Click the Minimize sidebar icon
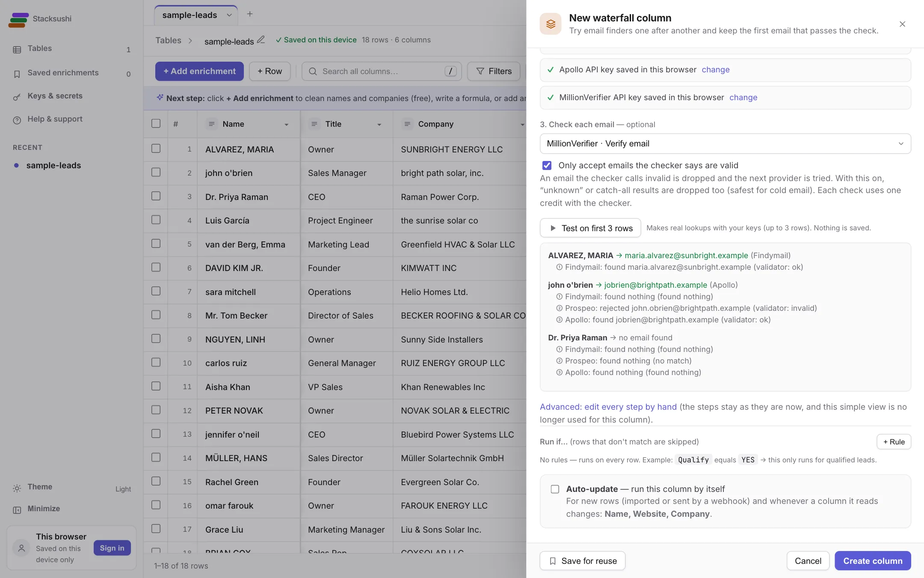Viewport: 924px width, 578px height. coord(17,510)
